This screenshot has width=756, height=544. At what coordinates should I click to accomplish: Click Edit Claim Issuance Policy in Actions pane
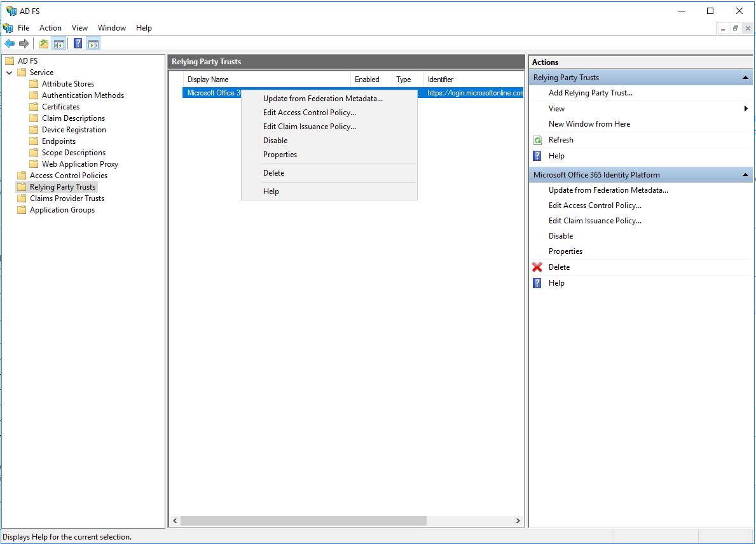(595, 221)
